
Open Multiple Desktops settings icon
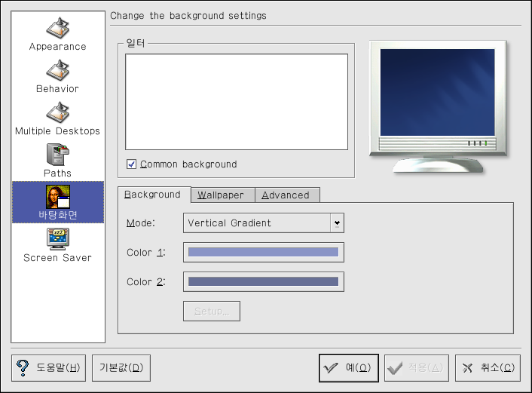point(57,112)
